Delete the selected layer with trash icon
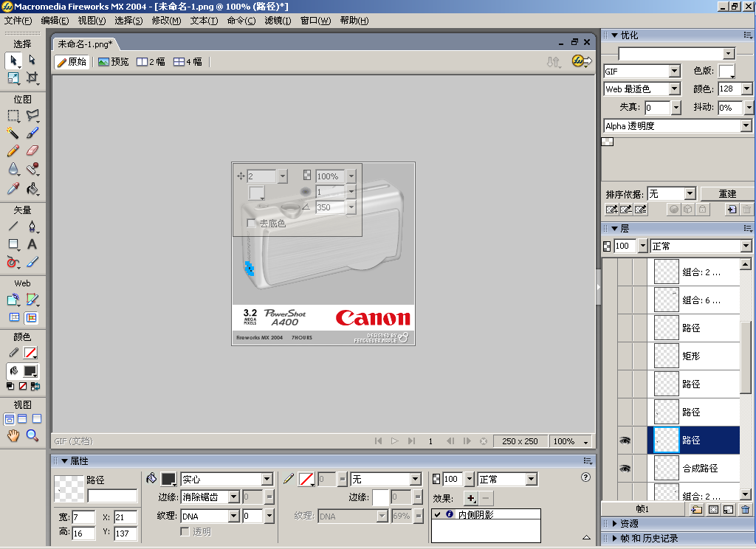Image resolution: width=756 pixels, height=549 pixels. [x=746, y=509]
